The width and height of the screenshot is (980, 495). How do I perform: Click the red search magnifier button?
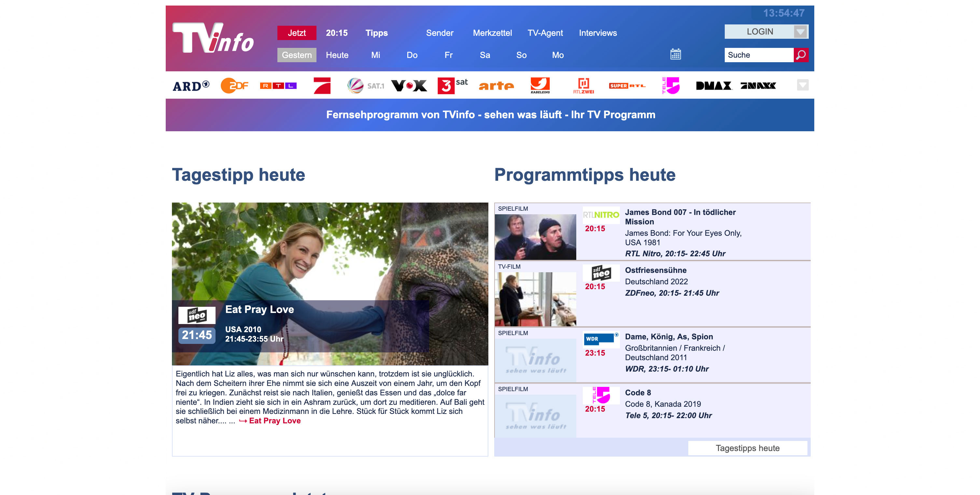pyautogui.click(x=801, y=55)
